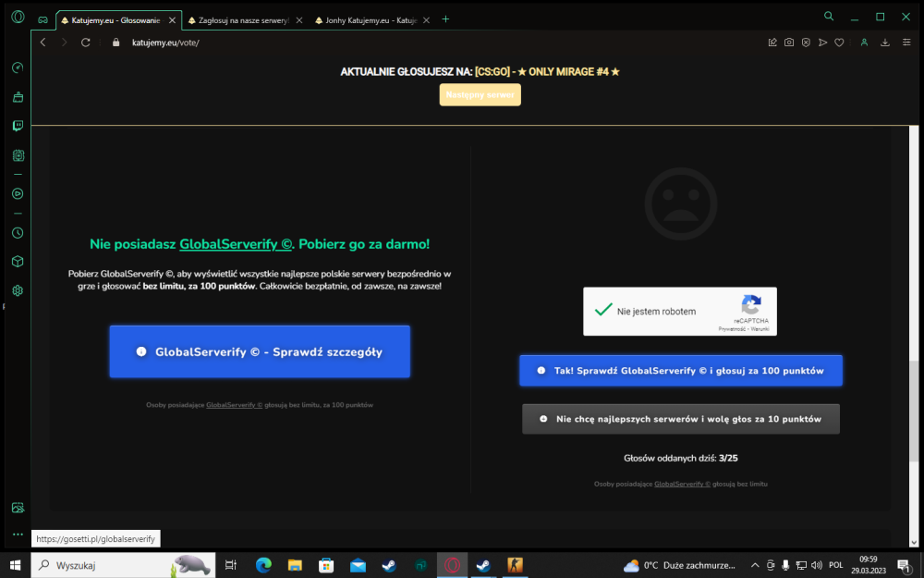
Task: Click the 'Następny serwer' button
Action: [x=480, y=95]
